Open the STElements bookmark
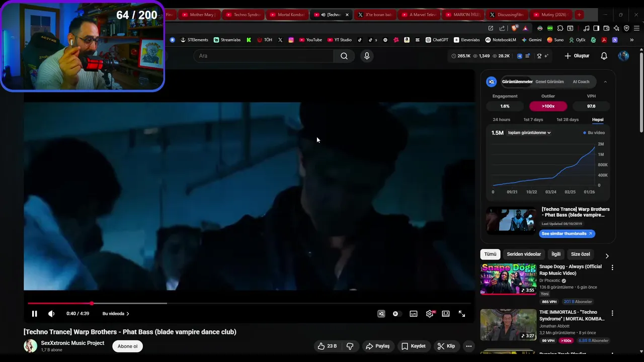644x362 pixels. click(194, 40)
